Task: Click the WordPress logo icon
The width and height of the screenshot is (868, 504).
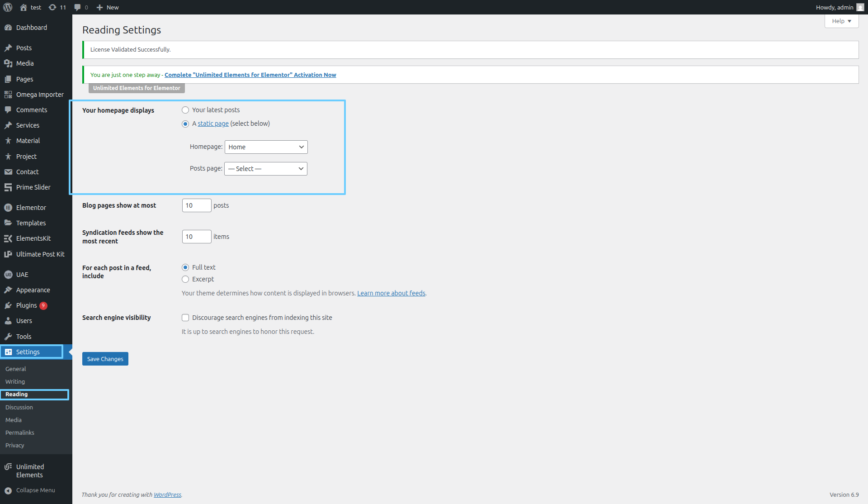Action: tap(8, 7)
